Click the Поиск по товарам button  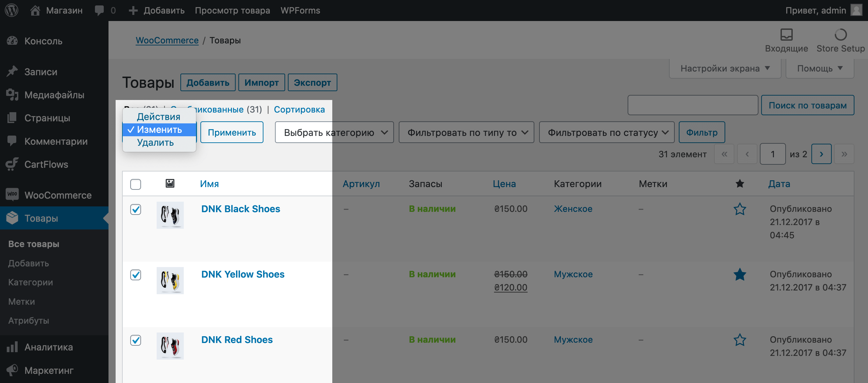pos(808,105)
